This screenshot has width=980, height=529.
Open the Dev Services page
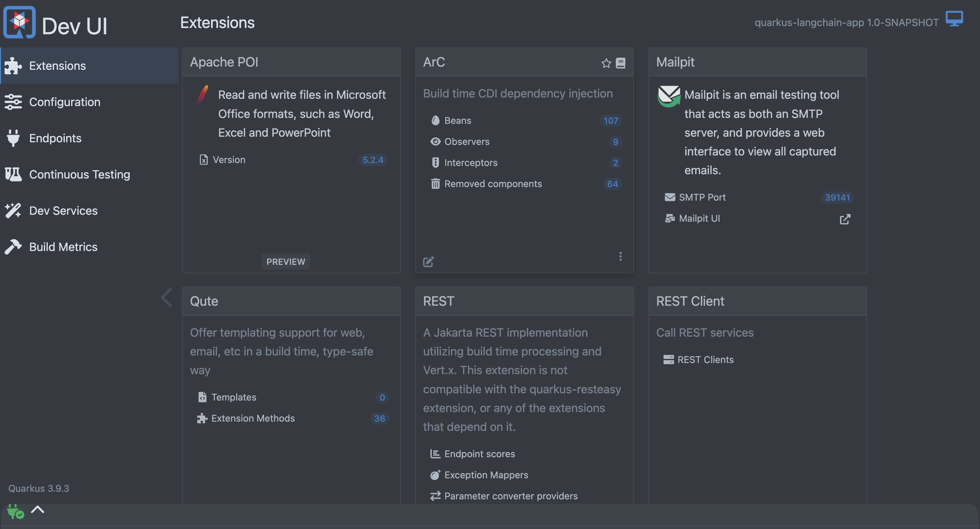[89, 210]
